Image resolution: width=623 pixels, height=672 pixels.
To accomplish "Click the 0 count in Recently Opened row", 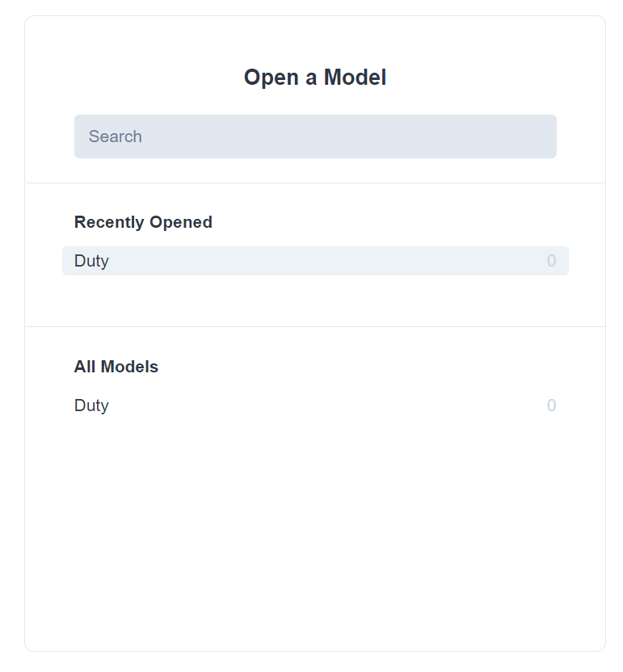I will [551, 261].
